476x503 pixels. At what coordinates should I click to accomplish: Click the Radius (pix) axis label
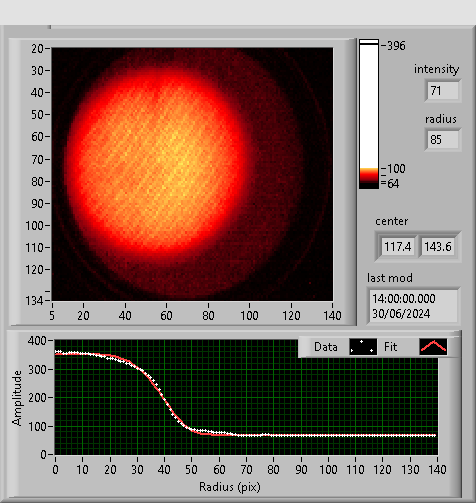click(x=230, y=487)
